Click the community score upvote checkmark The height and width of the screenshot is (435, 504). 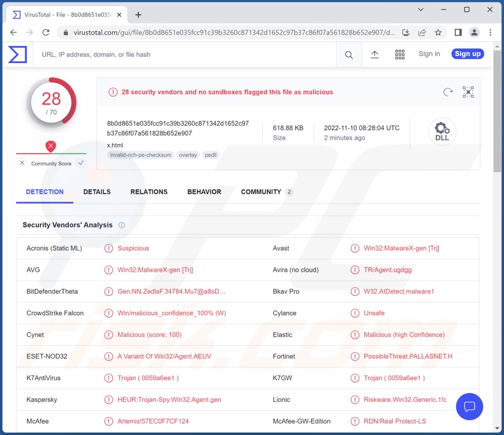(x=80, y=163)
